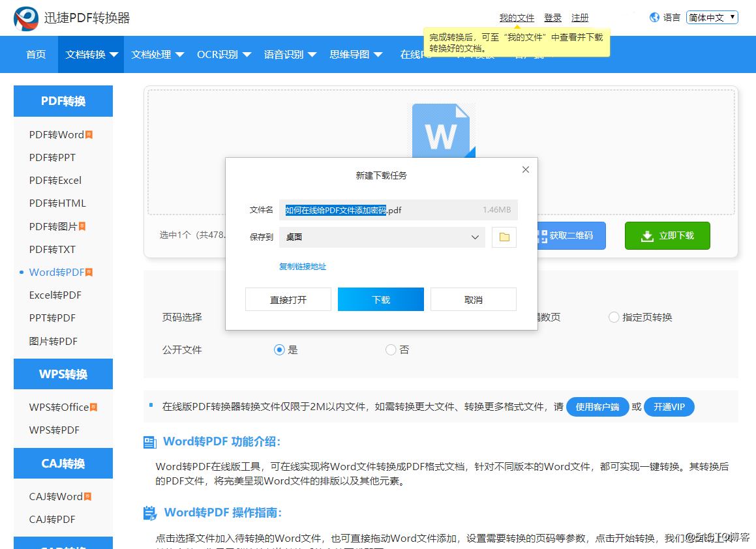Open PPT转PDF in sidebar

click(x=52, y=318)
